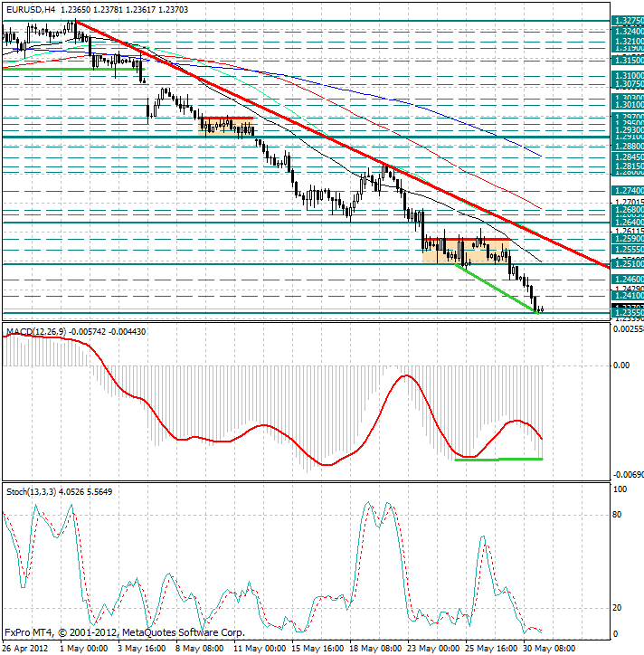Select the 1.30750 price level label
644x655 pixels.
628,84
